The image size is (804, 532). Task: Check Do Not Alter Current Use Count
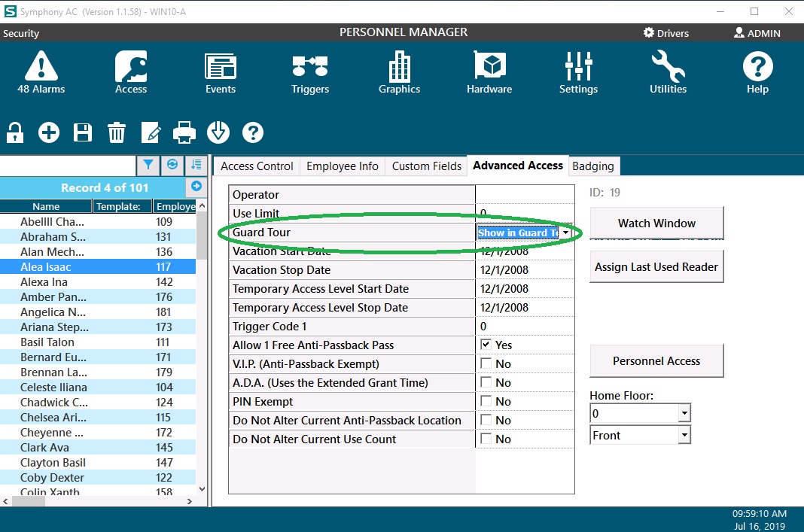pyautogui.click(x=486, y=439)
